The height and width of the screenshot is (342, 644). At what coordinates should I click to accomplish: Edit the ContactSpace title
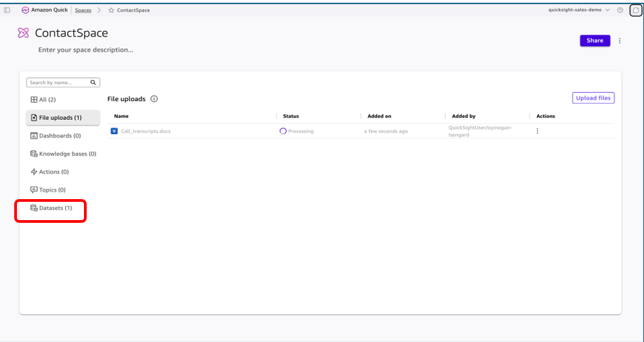pyautogui.click(x=72, y=33)
